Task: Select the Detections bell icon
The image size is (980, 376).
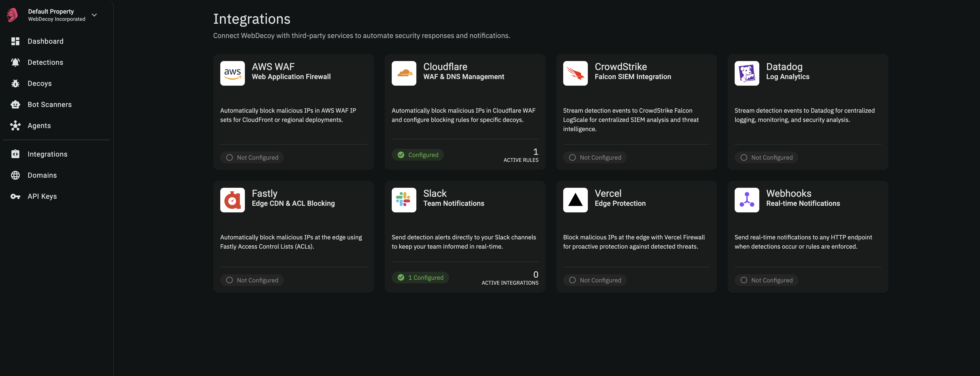Action: (x=15, y=62)
